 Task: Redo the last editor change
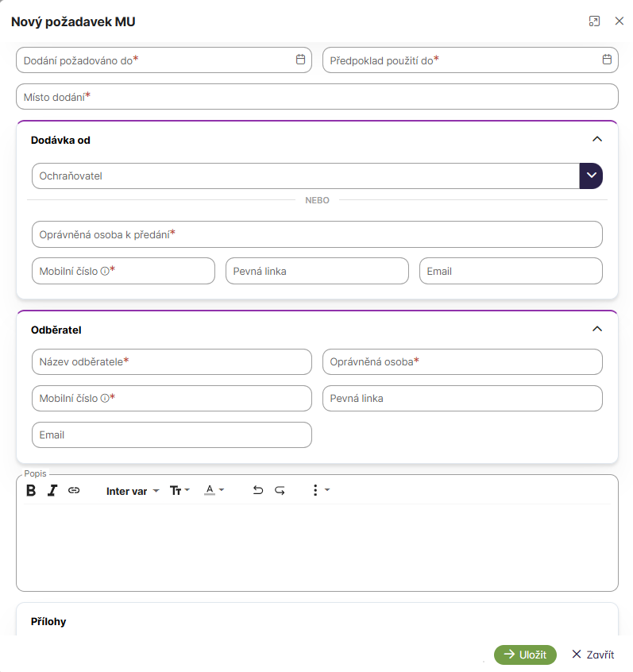click(x=280, y=491)
